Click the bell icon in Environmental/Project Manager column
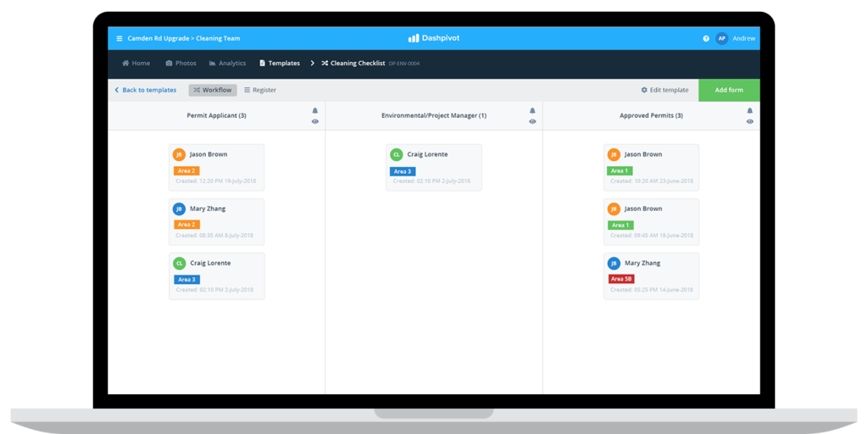Viewport: 868px width, 434px height. point(532,110)
